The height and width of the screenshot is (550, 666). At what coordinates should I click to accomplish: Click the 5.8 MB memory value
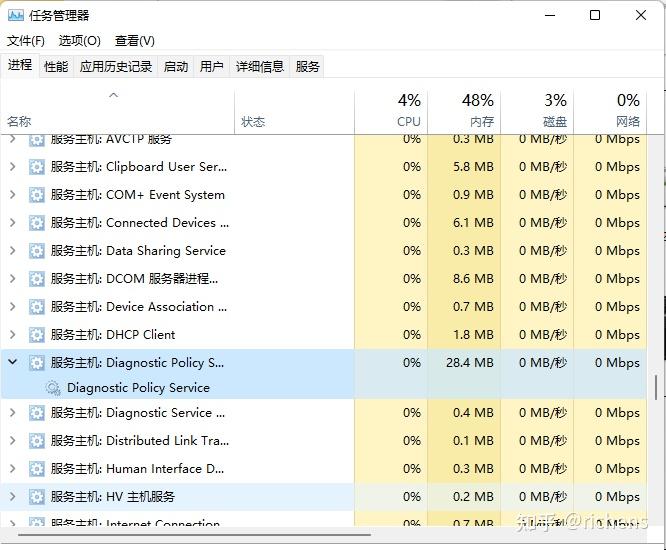point(473,167)
